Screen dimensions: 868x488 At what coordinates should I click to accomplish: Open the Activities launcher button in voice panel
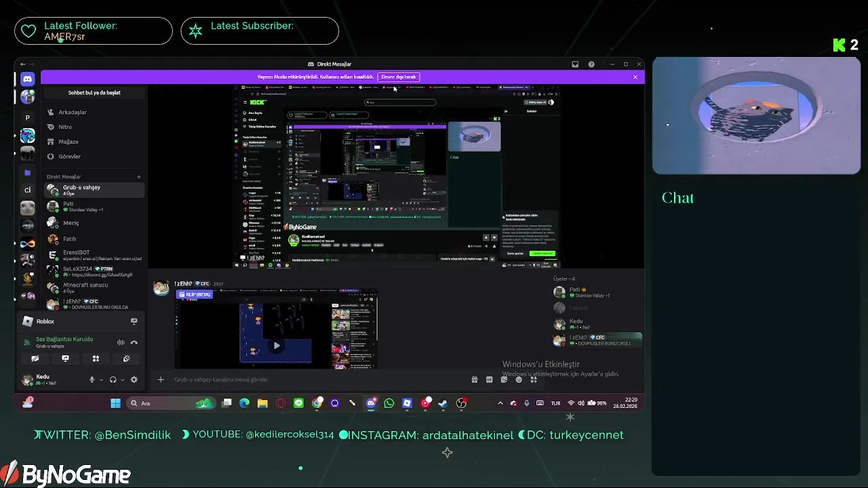96,359
